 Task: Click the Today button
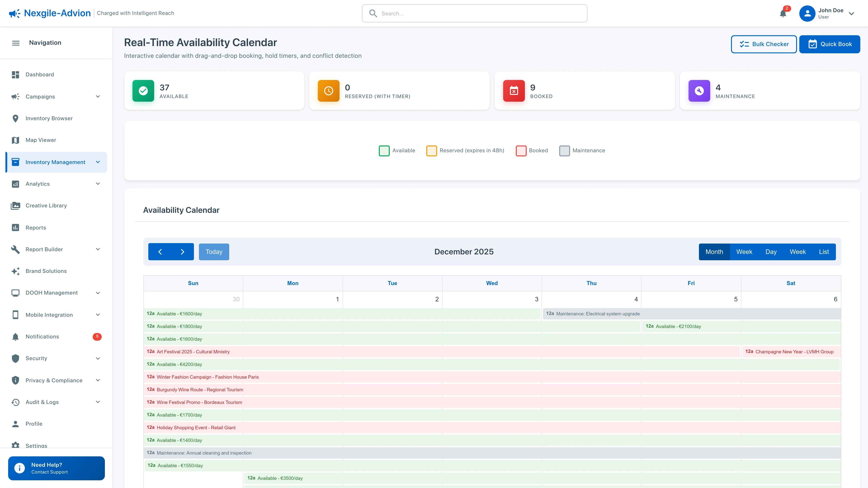(214, 252)
